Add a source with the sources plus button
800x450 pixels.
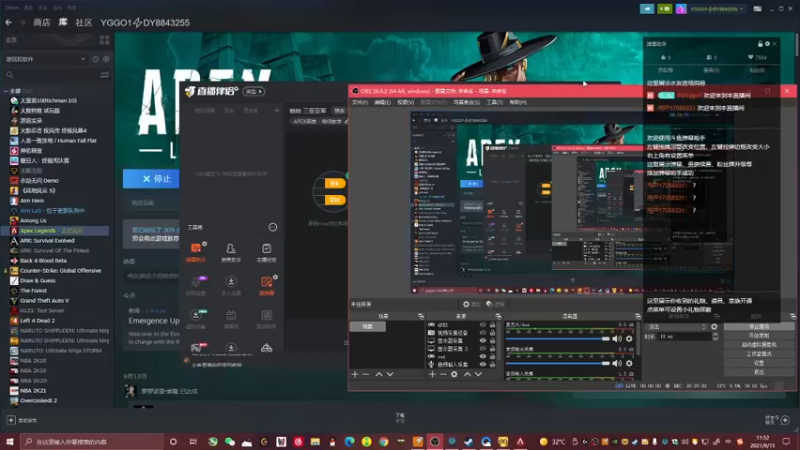click(432, 374)
